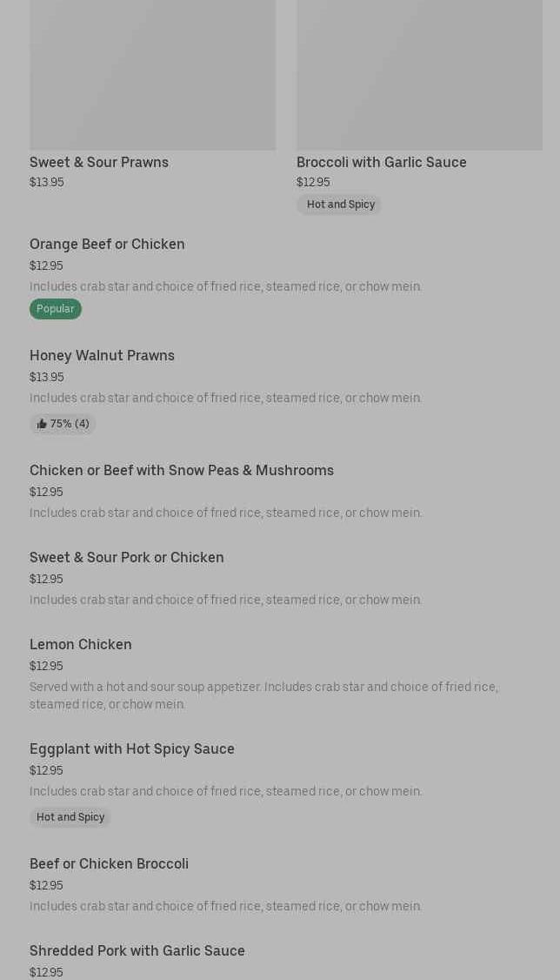Select the Broccoli with Garlic Sauce title
The image size is (560, 980).
pos(381,162)
